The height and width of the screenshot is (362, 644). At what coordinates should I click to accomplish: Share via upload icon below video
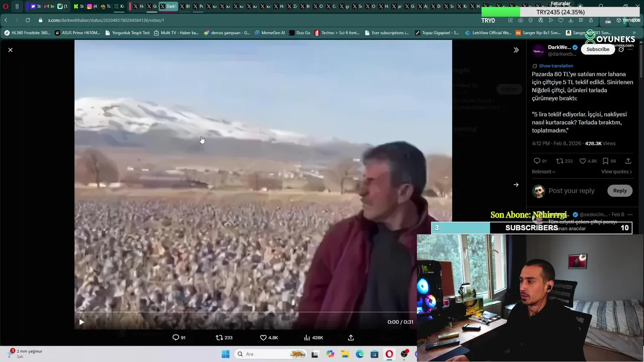click(351, 337)
